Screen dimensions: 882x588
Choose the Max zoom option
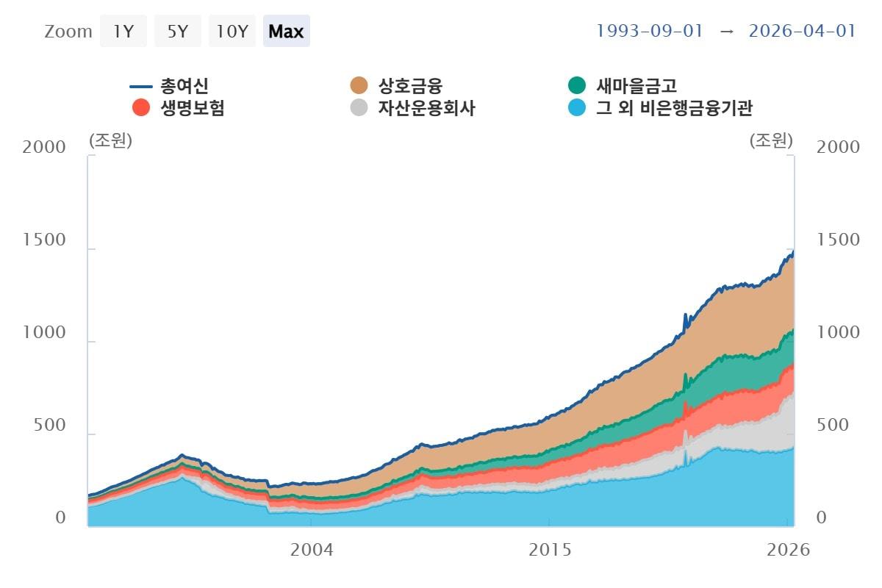click(287, 32)
